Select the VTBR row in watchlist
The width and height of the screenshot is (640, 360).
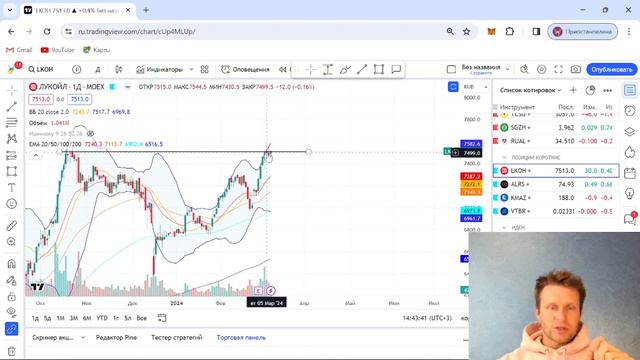coord(556,211)
